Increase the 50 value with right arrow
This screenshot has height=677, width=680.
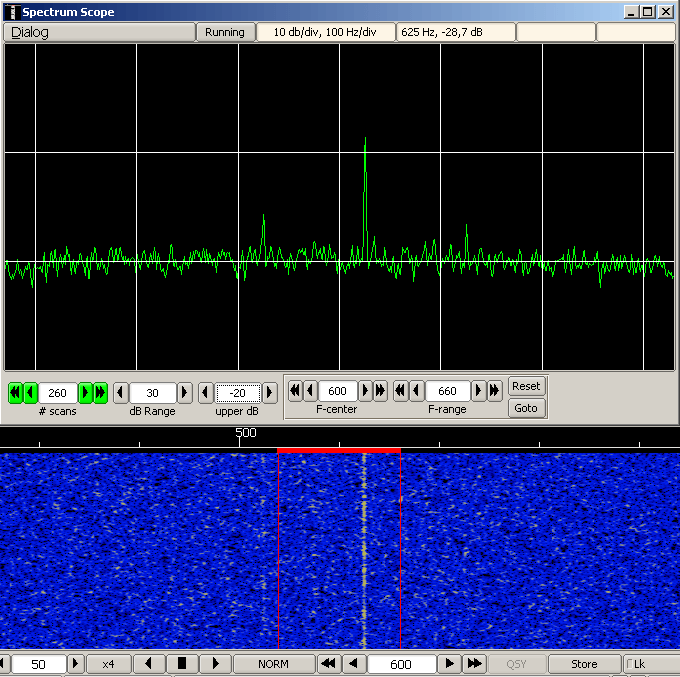[75, 664]
